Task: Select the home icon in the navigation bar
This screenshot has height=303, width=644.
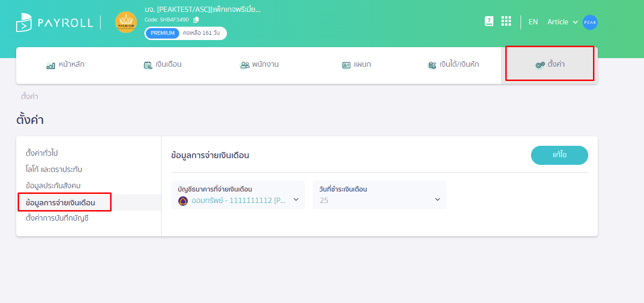Action: [x=50, y=65]
